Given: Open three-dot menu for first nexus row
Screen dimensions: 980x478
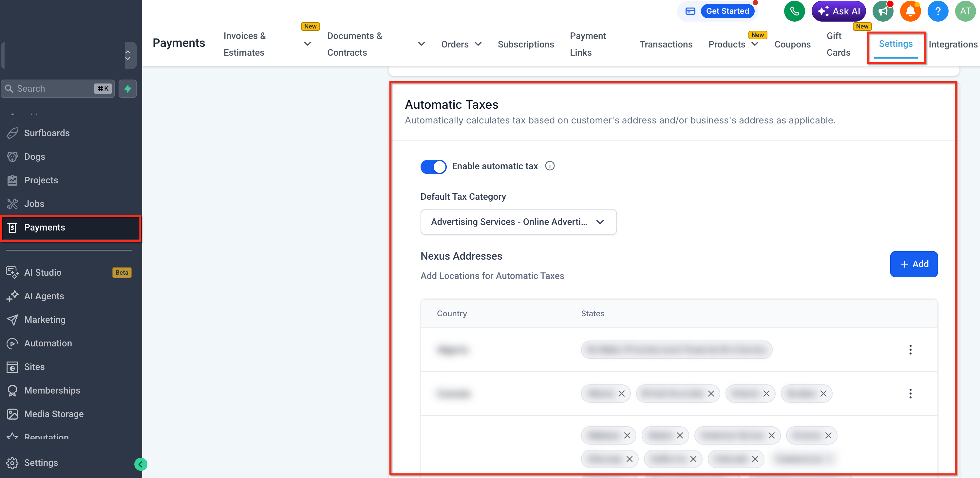Looking at the screenshot, I should pos(910,349).
